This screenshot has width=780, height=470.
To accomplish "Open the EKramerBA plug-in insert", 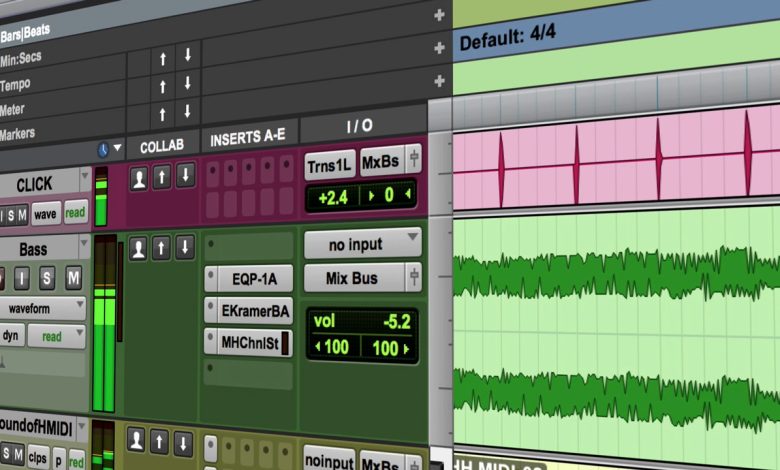I will tap(255, 311).
